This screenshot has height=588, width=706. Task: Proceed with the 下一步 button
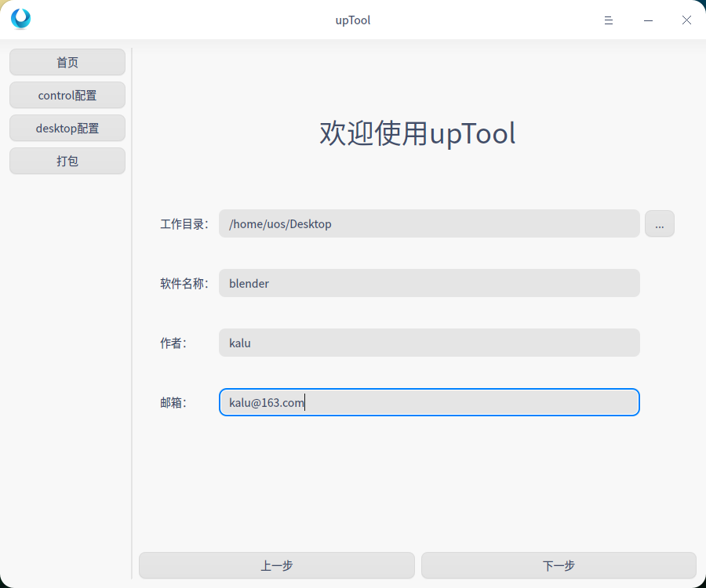coord(559,565)
